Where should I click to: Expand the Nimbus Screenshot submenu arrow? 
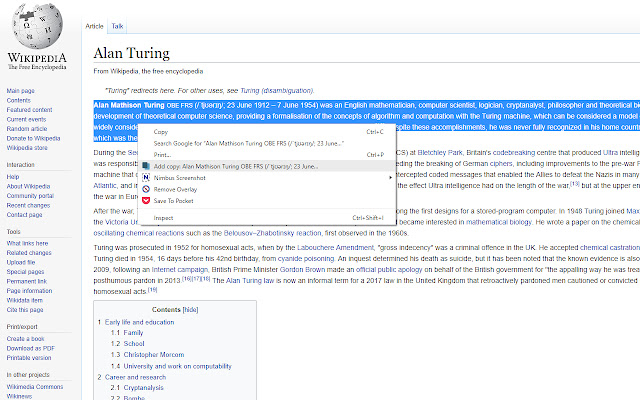(x=389, y=177)
